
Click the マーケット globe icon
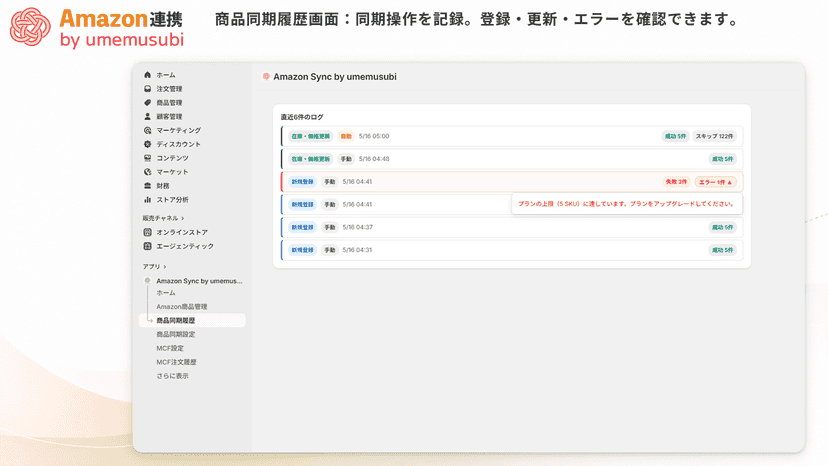[147, 172]
